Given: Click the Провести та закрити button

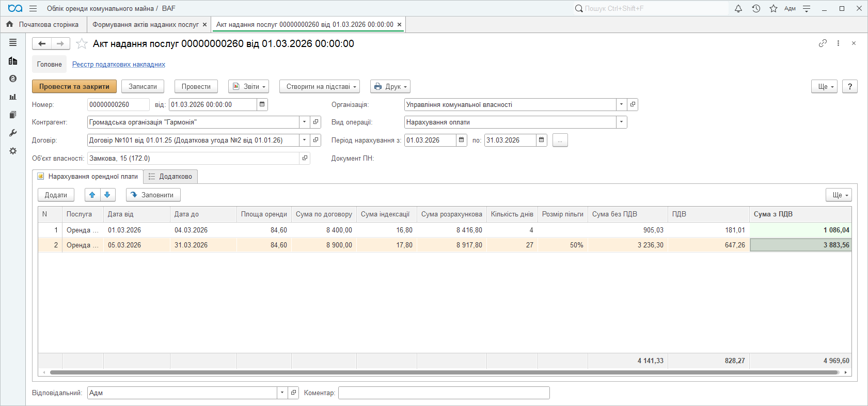Looking at the screenshot, I should 74,87.
